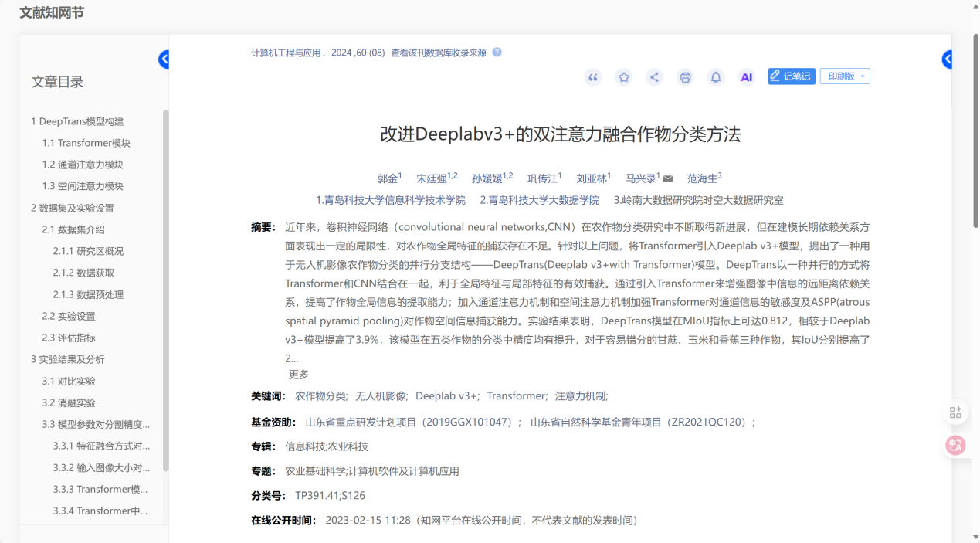Open the share icon
Image resolution: width=980 pixels, height=543 pixels.
(x=654, y=77)
